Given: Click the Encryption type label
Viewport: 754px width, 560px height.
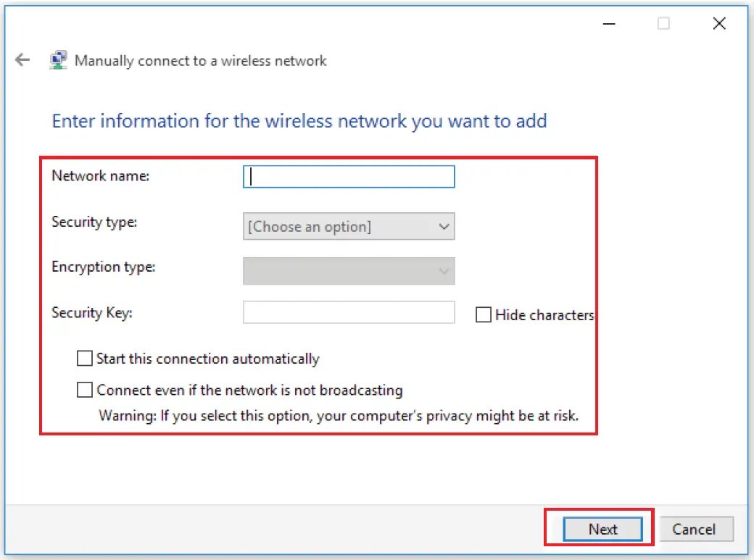Looking at the screenshot, I should (104, 267).
